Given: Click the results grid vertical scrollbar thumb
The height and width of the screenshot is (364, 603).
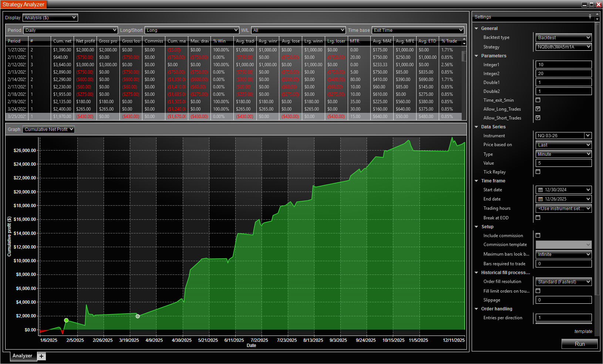Looking at the screenshot, I should click(x=464, y=56).
